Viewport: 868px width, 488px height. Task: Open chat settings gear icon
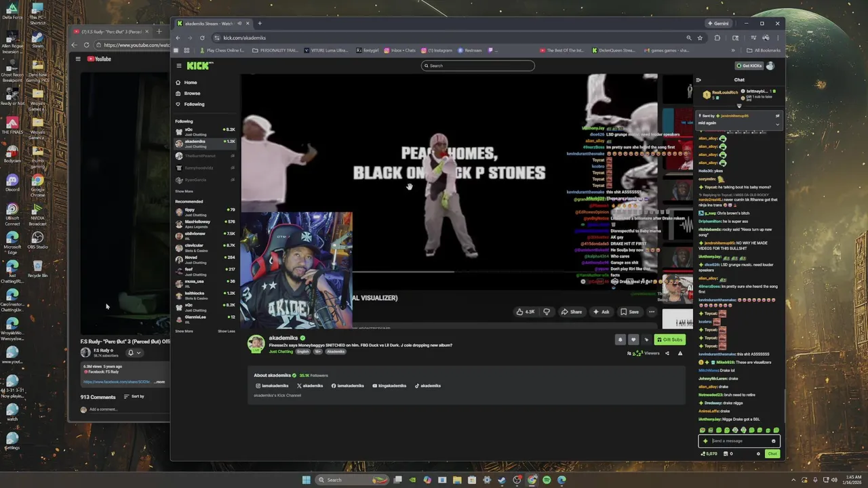pos(758,454)
